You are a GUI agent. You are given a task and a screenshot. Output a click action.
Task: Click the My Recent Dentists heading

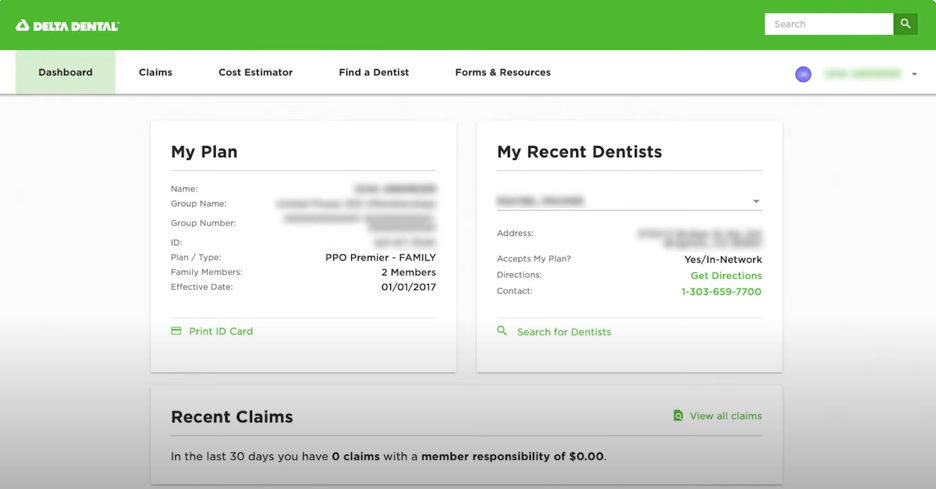point(579,152)
